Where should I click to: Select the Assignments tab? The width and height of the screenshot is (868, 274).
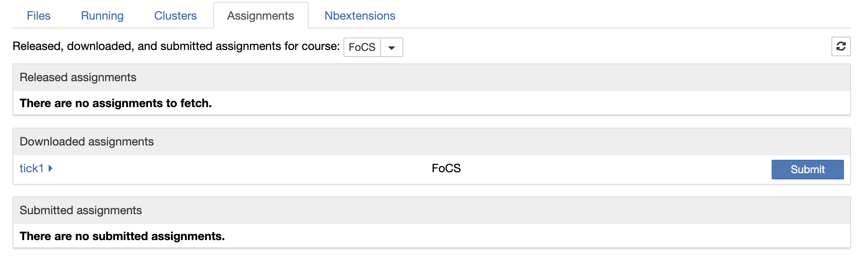point(260,16)
